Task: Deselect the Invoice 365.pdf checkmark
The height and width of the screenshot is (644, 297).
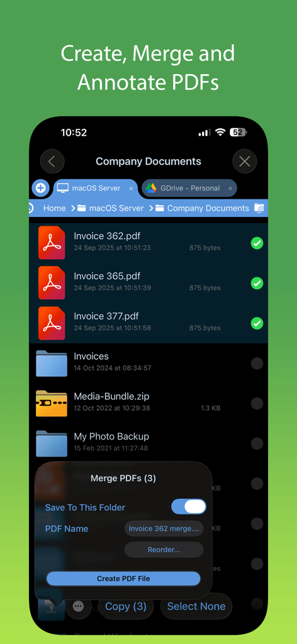Action: pyautogui.click(x=257, y=284)
